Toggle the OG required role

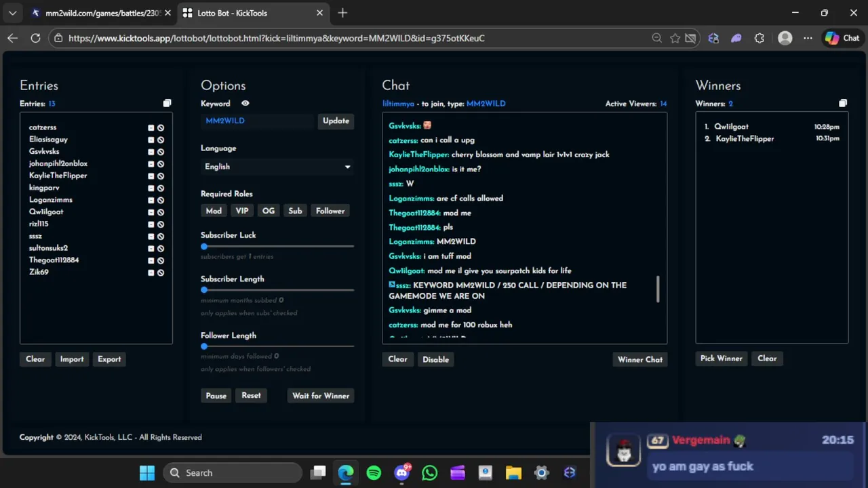coord(269,211)
